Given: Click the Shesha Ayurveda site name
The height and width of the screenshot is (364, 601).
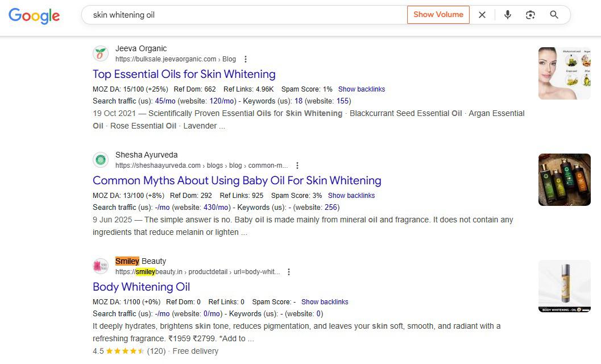Looking at the screenshot, I should [x=146, y=155].
